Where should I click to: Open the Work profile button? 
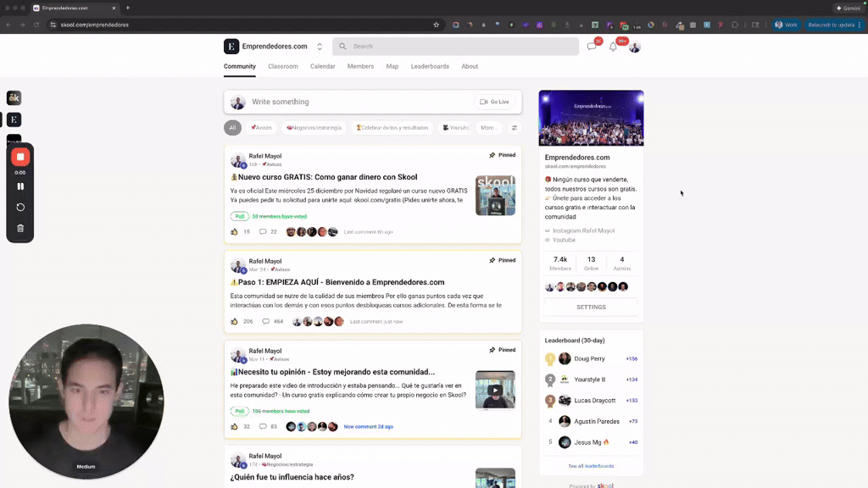tap(786, 25)
